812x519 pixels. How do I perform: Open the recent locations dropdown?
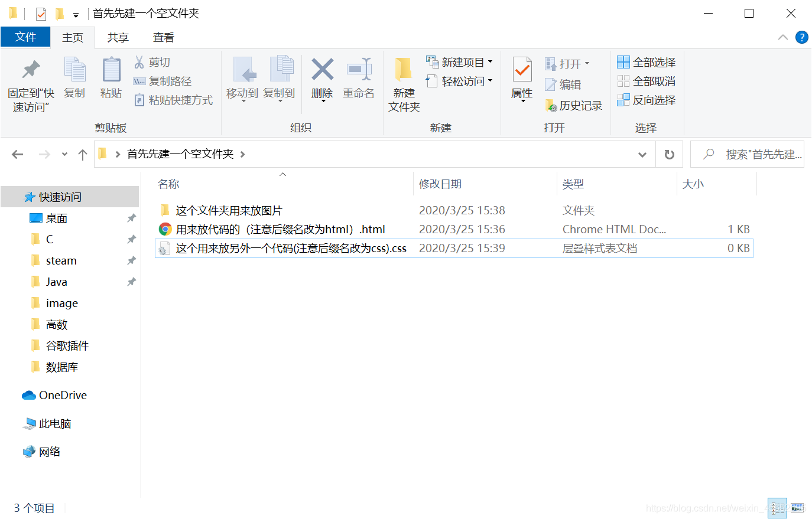[x=64, y=154]
